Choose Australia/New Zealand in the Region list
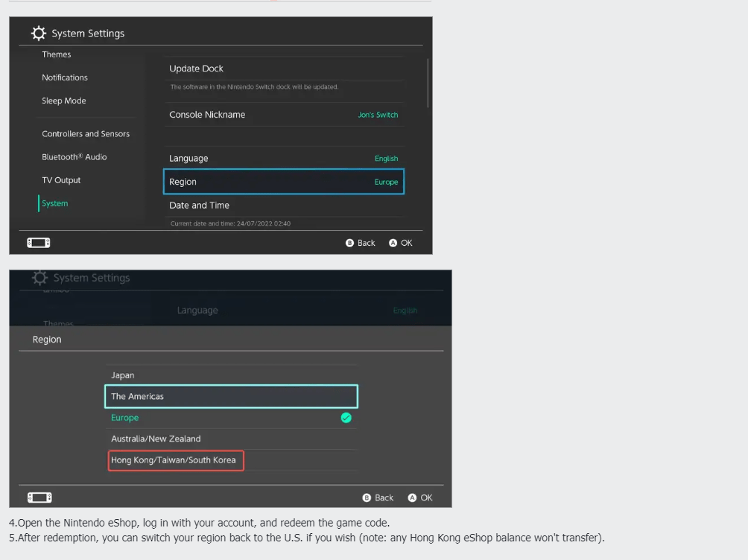Screen dimensions: 748x560 (x=232, y=439)
